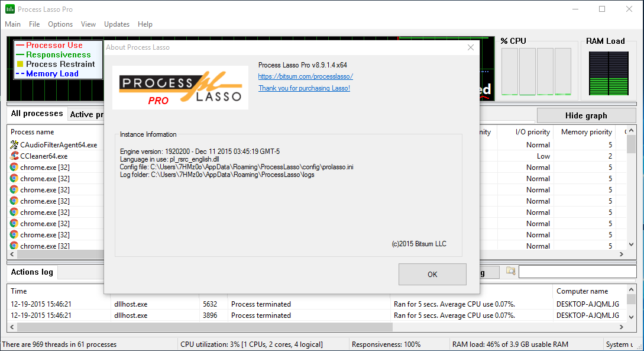Open the Options menu
This screenshot has height=351, width=644.
pos(60,24)
